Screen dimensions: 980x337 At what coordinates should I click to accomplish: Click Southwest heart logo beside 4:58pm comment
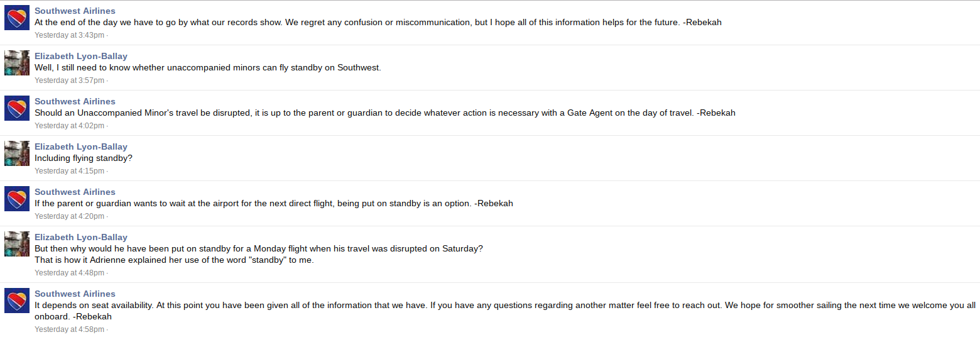click(x=17, y=301)
